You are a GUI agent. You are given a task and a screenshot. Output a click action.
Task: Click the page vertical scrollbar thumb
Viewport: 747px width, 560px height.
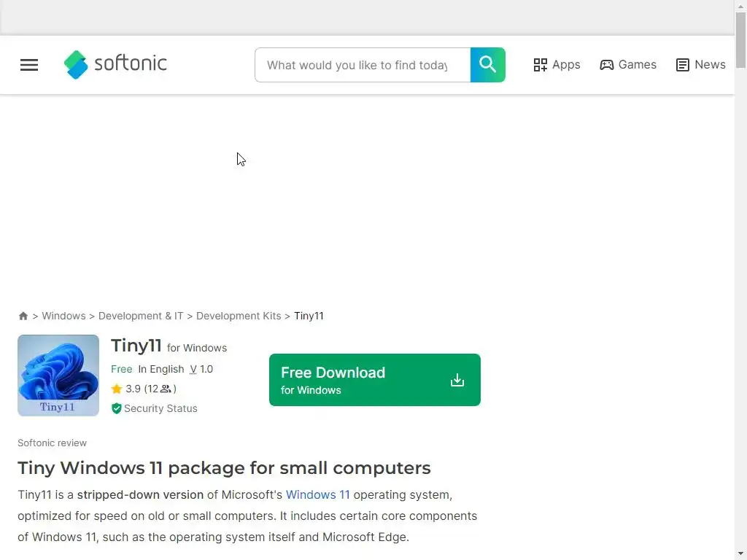point(740,41)
